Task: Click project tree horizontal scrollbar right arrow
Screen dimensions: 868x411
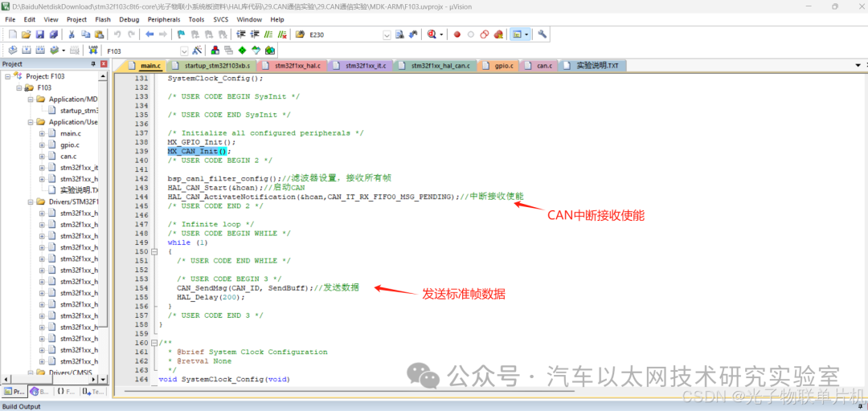Action: (x=93, y=379)
